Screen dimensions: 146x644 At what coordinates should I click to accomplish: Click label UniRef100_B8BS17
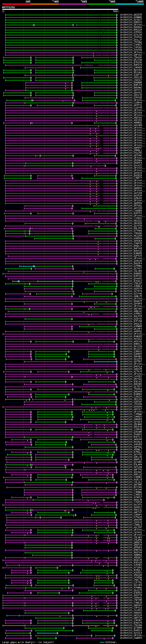pyautogui.click(x=131, y=344)
